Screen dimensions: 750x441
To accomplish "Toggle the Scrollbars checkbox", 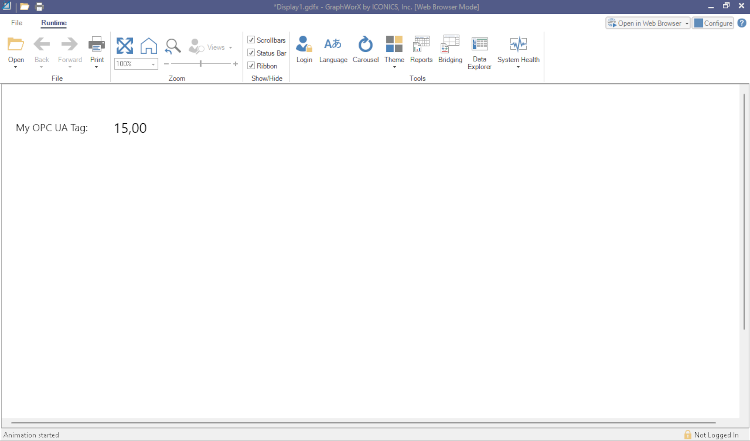I will coord(251,40).
